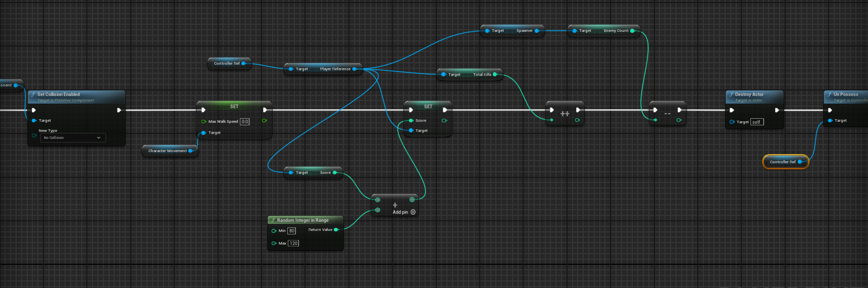Image resolution: width=868 pixels, height=288 pixels.
Task: Click Spawner output pin
Action: (537, 30)
